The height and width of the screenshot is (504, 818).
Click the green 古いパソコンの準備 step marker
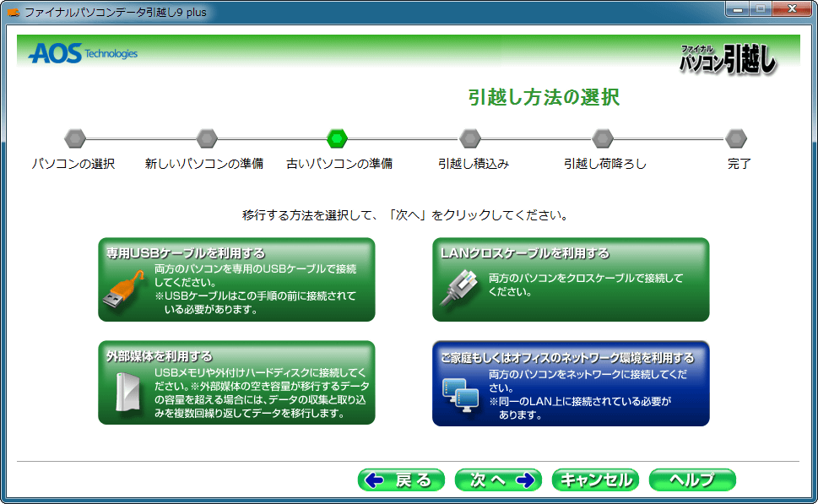(x=337, y=138)
